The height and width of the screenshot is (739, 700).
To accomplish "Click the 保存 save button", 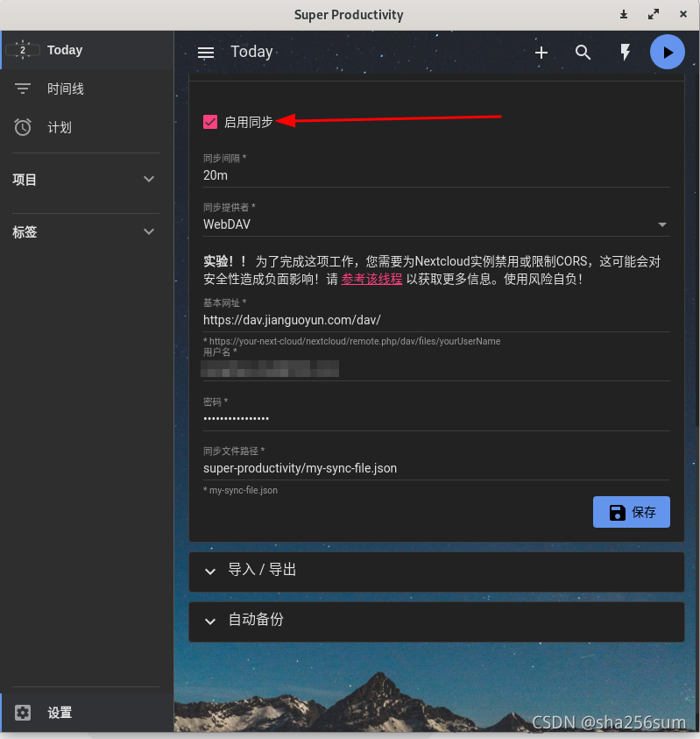I will 631,512.
